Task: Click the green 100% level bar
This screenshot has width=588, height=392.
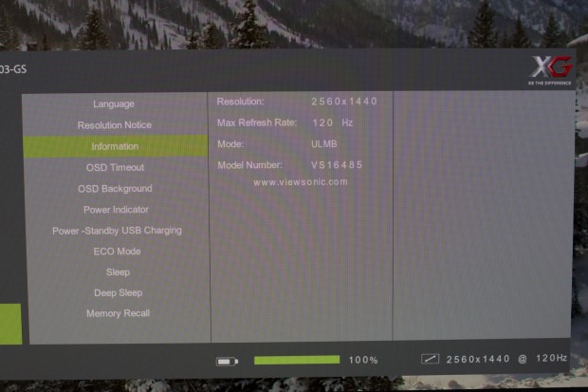Action: (296, 360)
